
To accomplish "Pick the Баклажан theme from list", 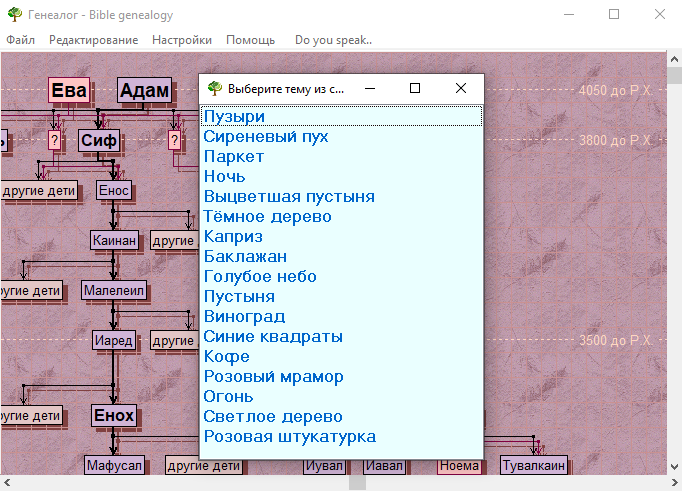I will point(245,257).
